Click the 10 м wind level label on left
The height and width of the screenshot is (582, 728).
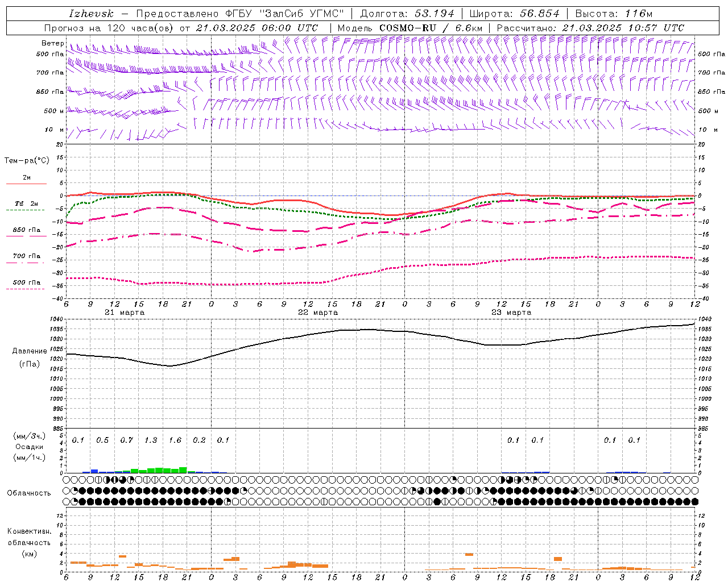[54, 130]
